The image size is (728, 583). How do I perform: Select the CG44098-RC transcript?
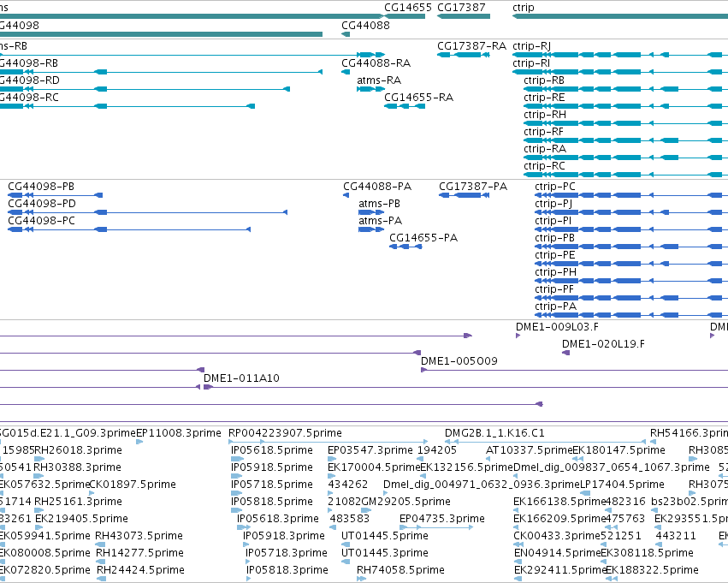point(127,106)
